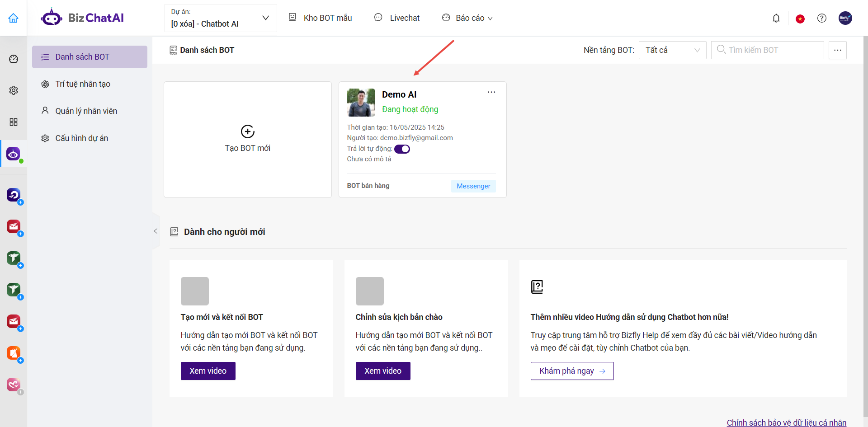Image resolution: width=868 pixels, height=427 pixels.
Task: Expand the Báo cáo menu chevron
Action: 490,19
